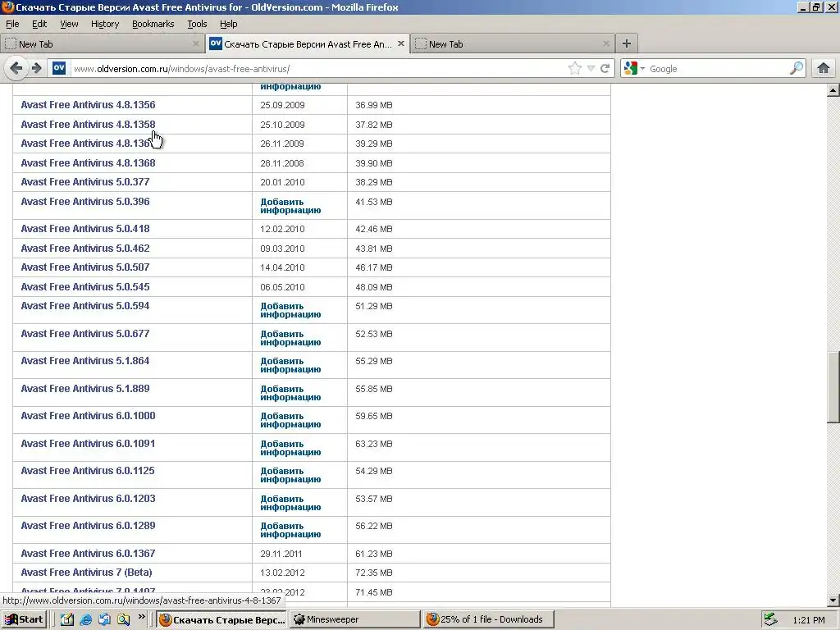The height and width of the screenshot is (630, 840).
Task: Open Avast Free Antivirus 5.0.418 link
Action: pos(85,229)
